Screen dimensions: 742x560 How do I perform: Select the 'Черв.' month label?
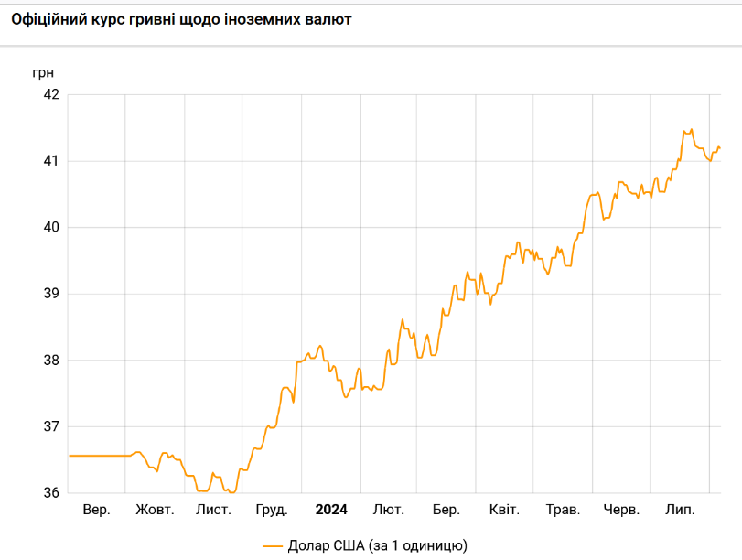click(x=621, y=510)
